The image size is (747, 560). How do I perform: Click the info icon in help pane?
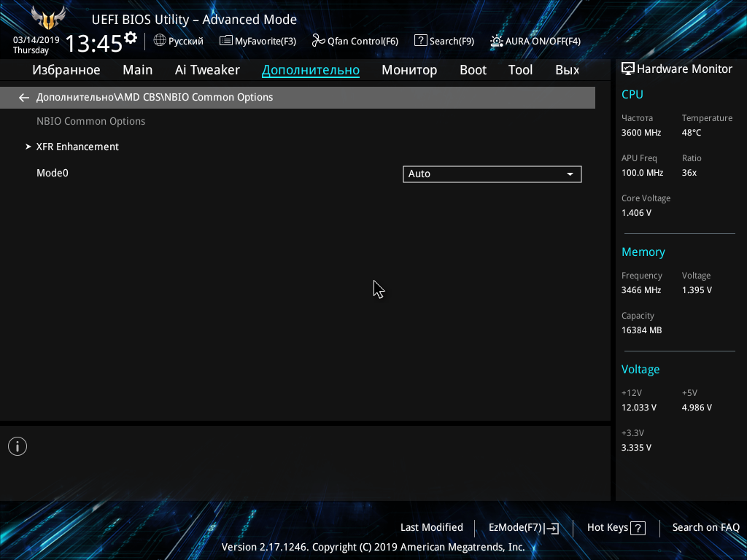pyautogui.click(x=18, y=446)
